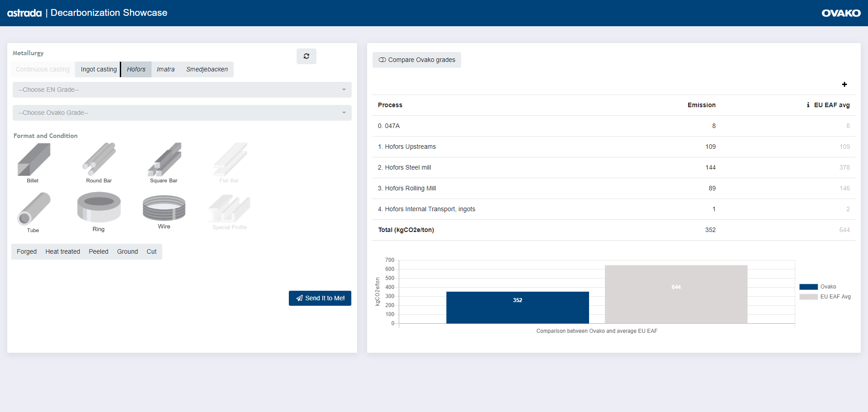Click EU EAF avg value 378

click(x=844, y=167)
